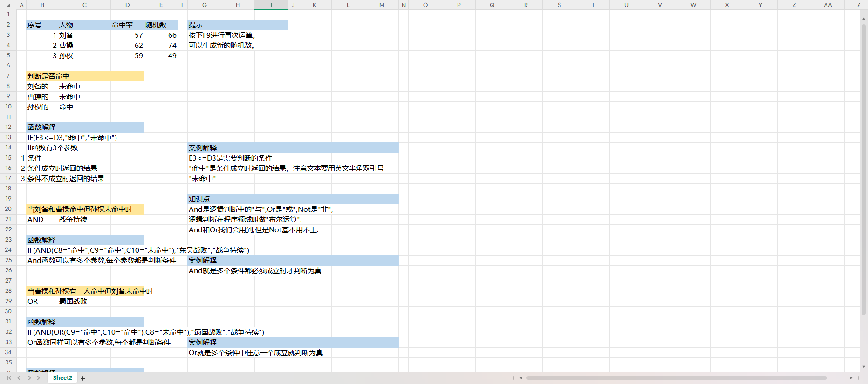This screenshot has height=384, width=868.
Task: Click the horizontal scrollbar thumb
Action: pyautogui.click(x=676, y=378)
